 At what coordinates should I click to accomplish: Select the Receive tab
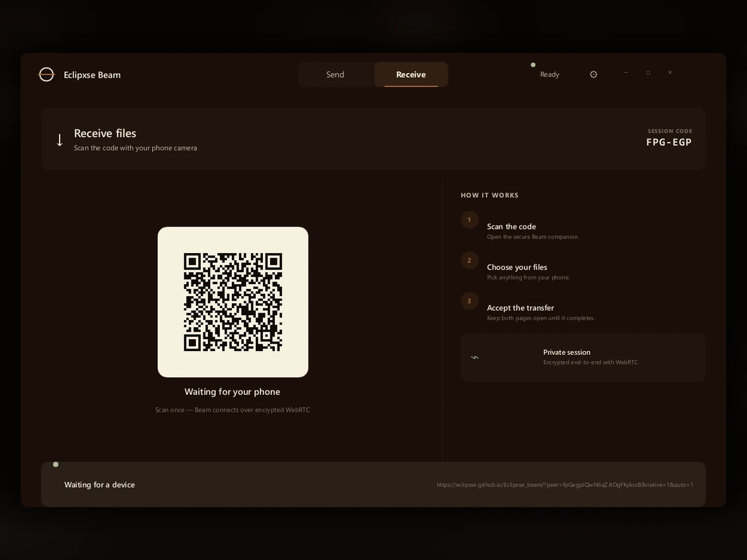point(411,75)
